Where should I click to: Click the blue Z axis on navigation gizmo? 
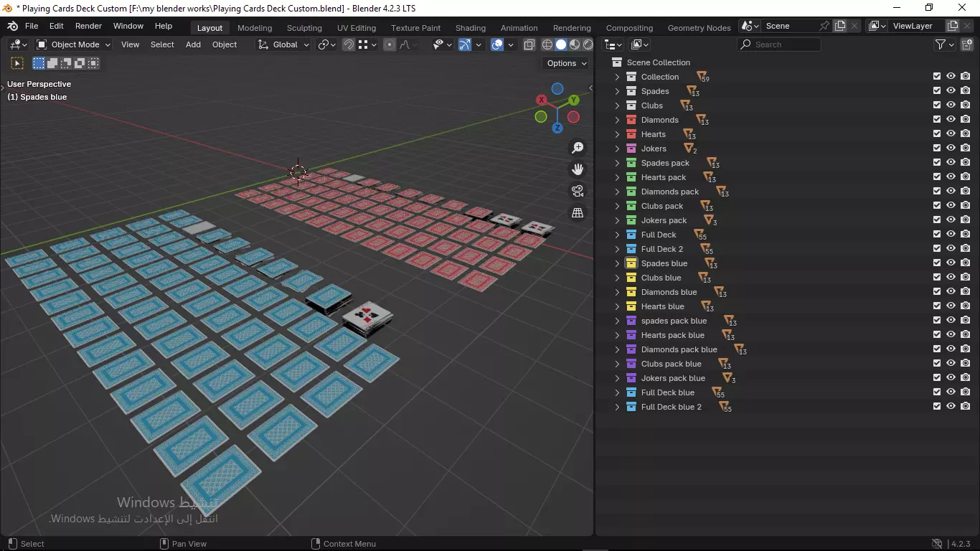pyautogui.click(x=557, y=128)
